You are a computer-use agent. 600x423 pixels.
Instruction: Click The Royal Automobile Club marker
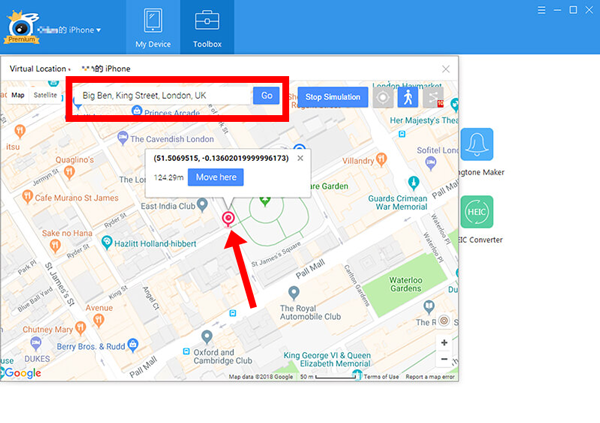click(293, 293)
